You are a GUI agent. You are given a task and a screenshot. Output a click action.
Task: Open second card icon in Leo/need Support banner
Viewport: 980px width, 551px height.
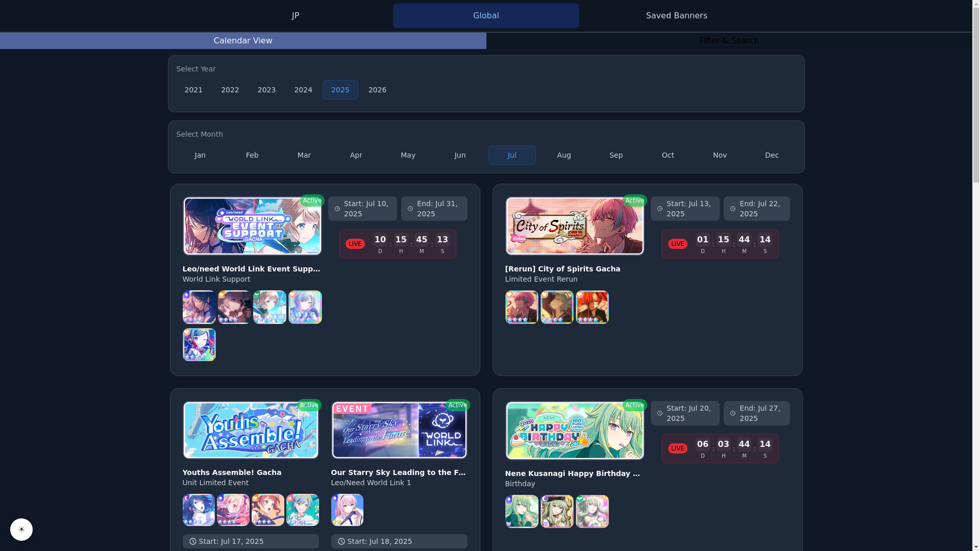point(234,307)
